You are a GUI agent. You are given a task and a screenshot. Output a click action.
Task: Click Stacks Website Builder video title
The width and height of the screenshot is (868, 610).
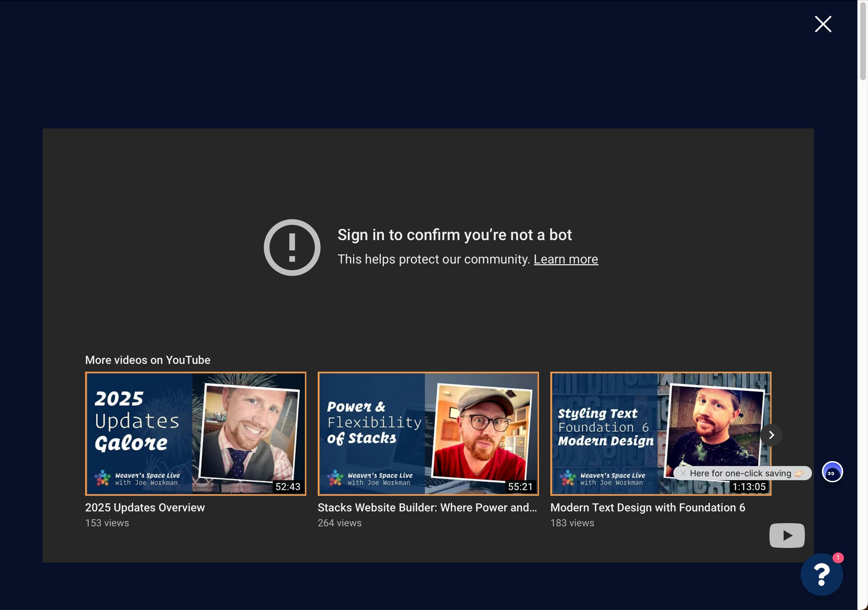427,508
